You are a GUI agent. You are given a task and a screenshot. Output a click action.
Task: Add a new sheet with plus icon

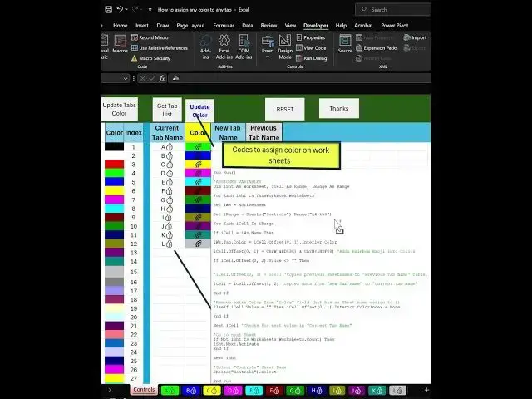tap(426, 390)
